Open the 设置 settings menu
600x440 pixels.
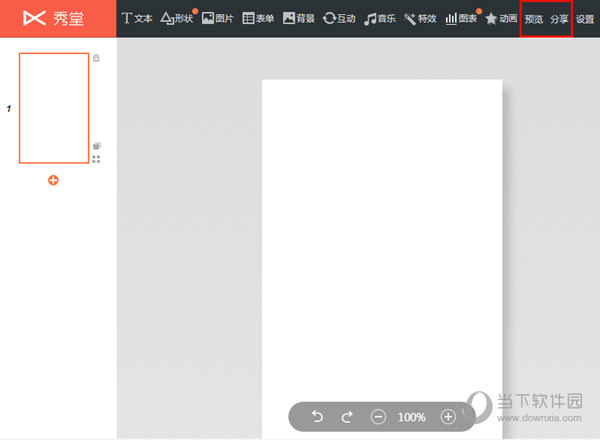tap(585, 19)
